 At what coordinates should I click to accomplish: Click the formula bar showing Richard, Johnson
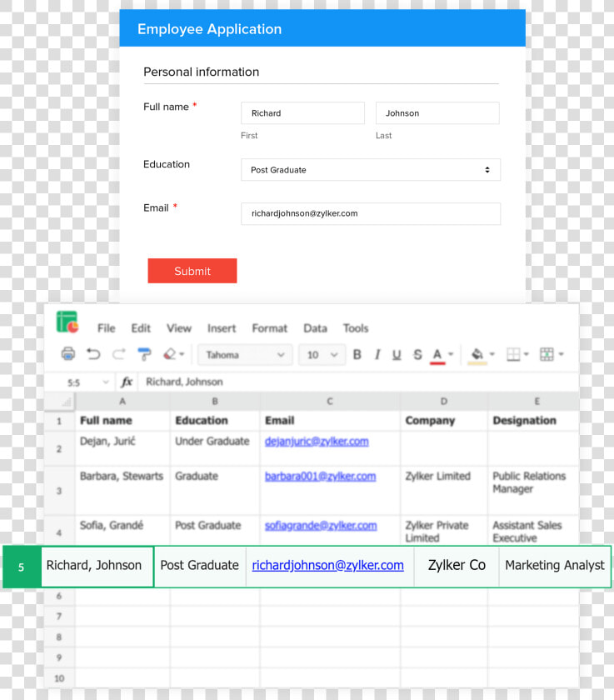[x=358, y=382]
